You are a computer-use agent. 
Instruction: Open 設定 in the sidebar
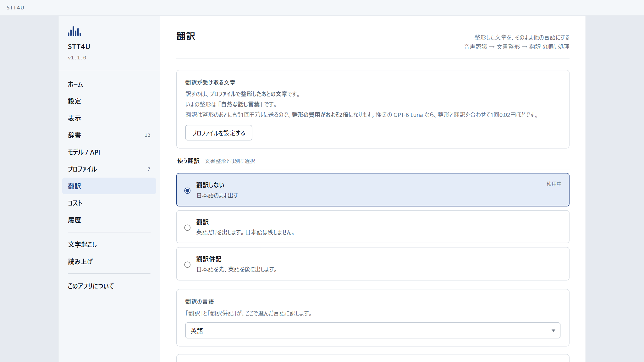[109, 101]
